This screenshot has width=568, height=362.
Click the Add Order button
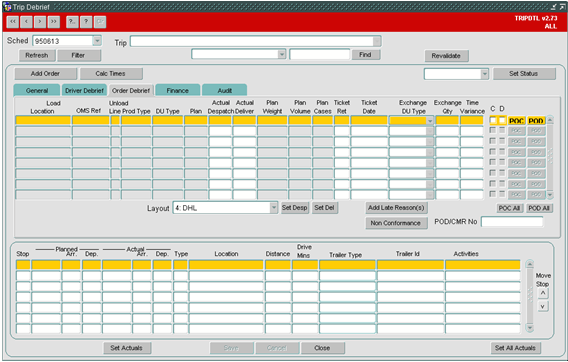click(45, 74)
